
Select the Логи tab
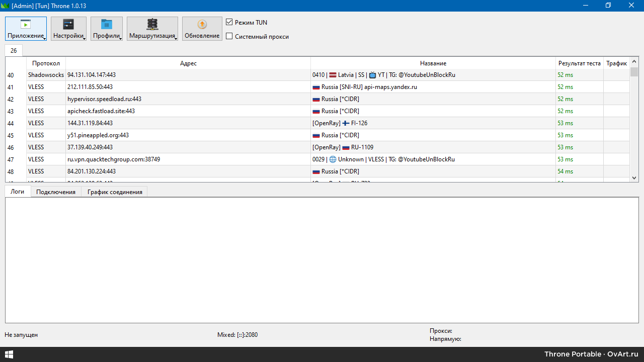(x=17, y=192)
